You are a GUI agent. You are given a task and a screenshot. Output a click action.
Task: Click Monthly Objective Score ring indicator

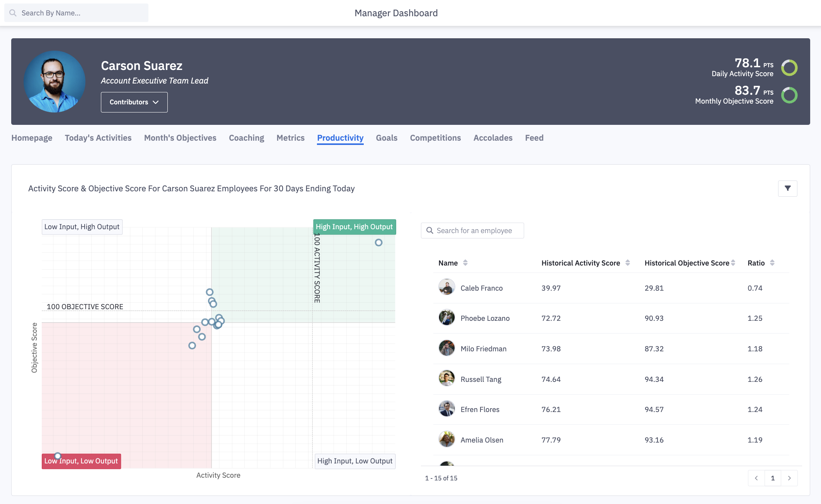tap(789, 95)
